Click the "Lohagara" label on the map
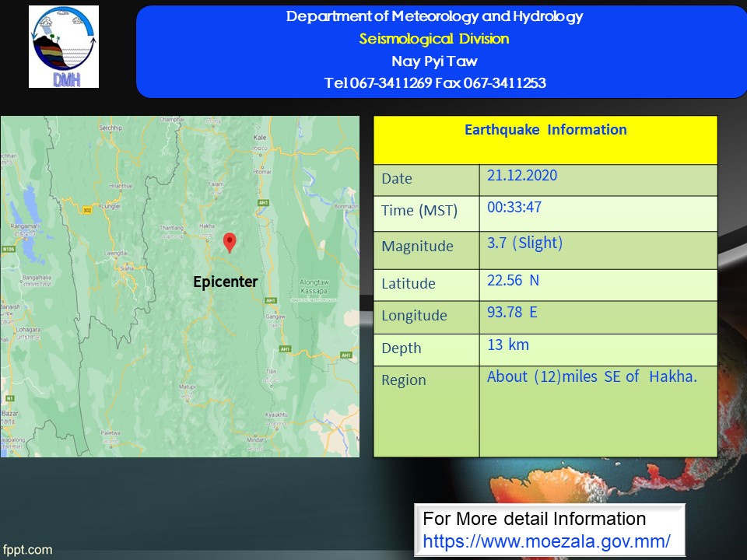The width and height of the screenshot is (747, 560). (29, 330)
